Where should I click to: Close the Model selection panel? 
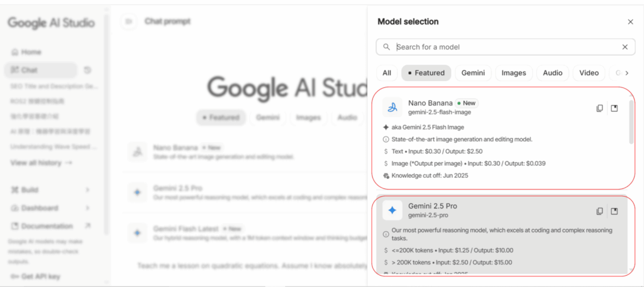click(x=630, y=22)
